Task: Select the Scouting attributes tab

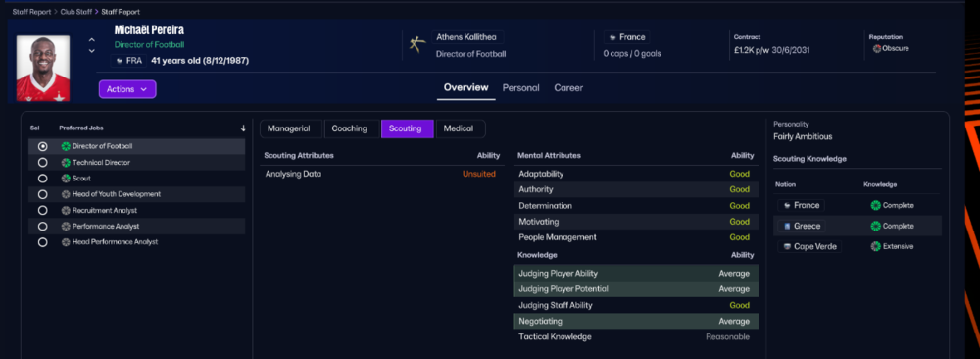Action: coord(407,128)
